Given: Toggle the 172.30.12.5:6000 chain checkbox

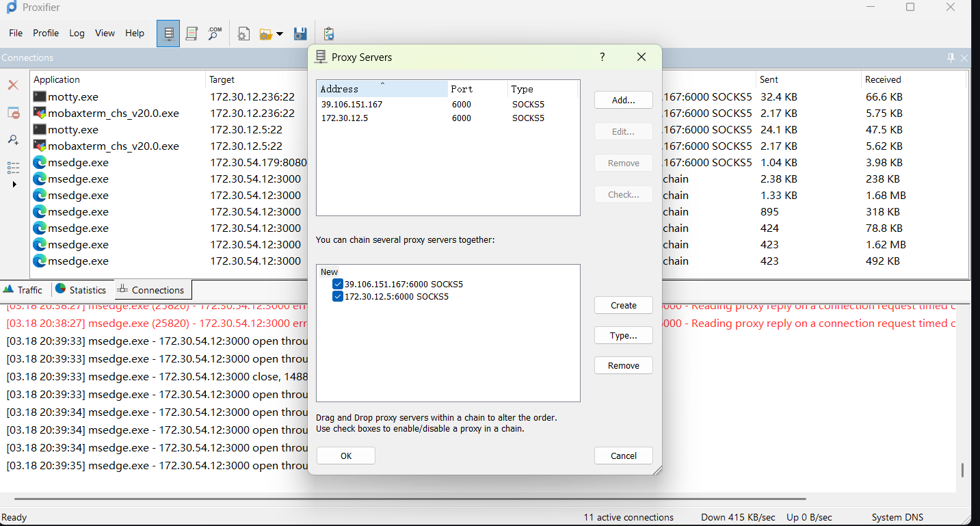Looking at the screenshot, I should [337, 296].
